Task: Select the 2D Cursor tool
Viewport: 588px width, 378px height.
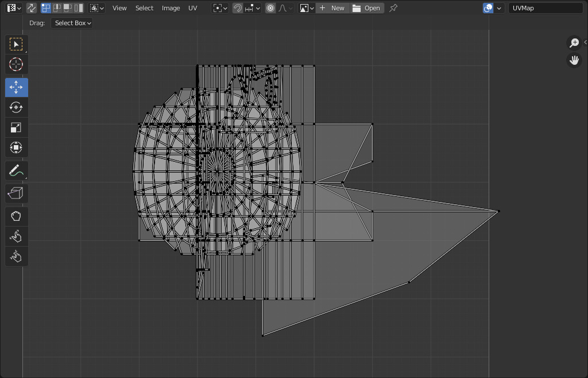Action: (16, 64)
